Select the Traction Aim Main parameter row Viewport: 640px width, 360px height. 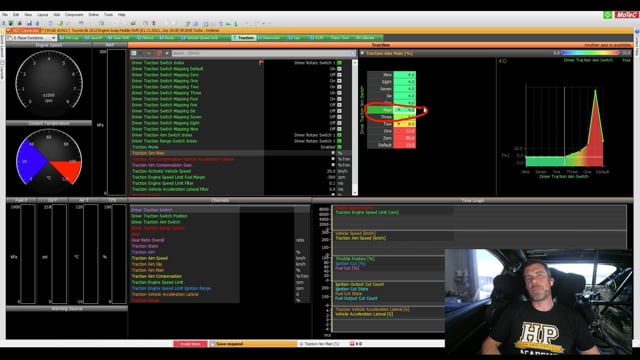241,153
